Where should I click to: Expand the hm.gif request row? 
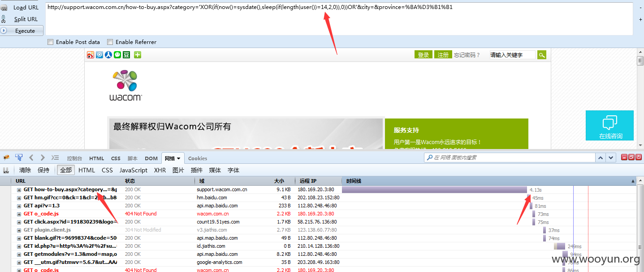[19, 198]
